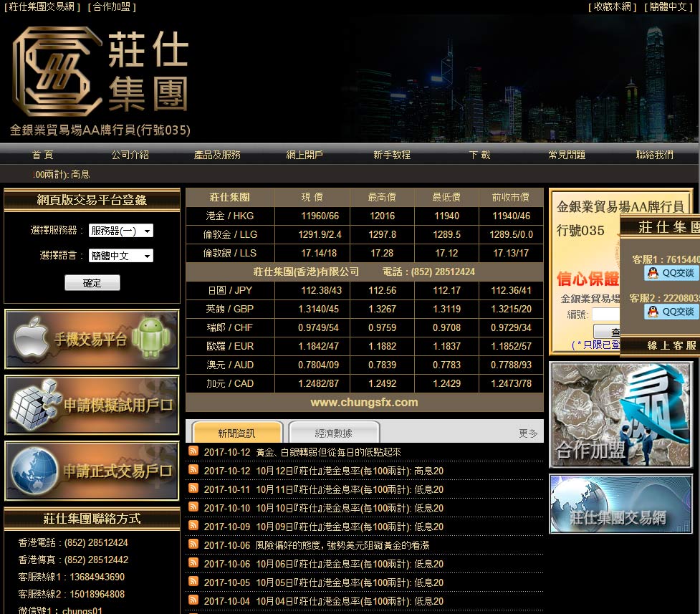
Task: Click the 更多 link for more news
Action: [x=528, y=433]
